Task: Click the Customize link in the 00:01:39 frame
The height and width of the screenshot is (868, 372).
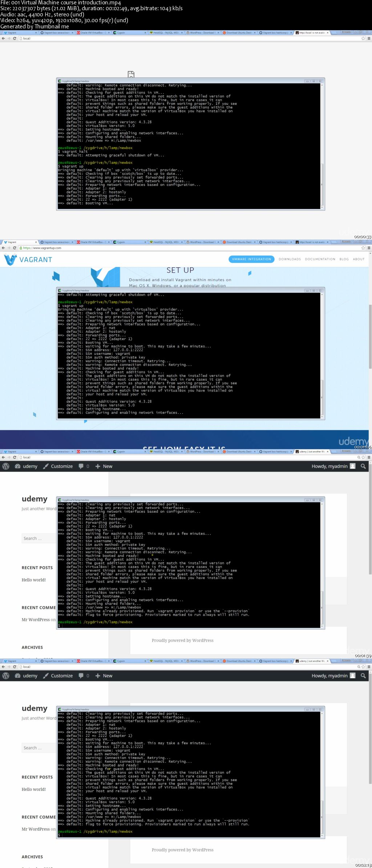Action: 62,466
